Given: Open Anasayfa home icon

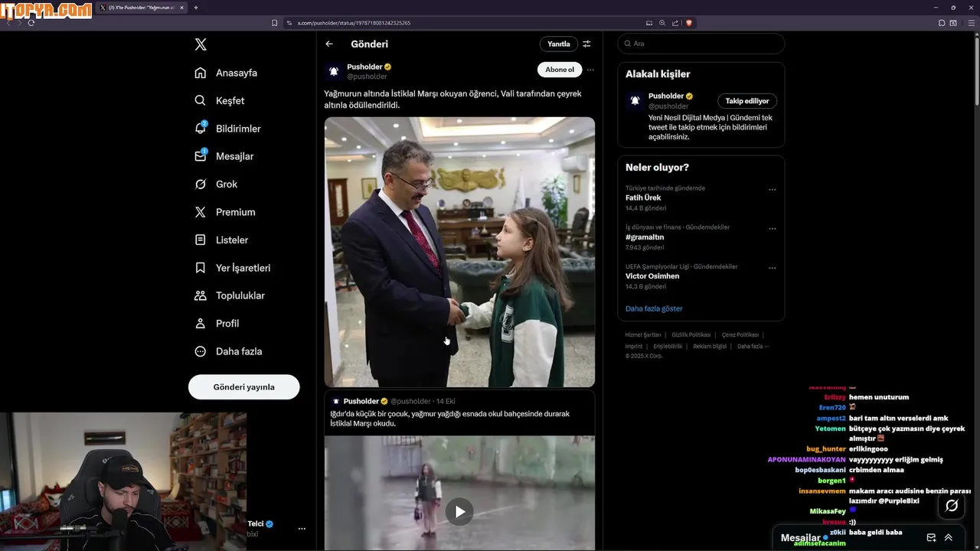Looking at the screenshot, I should coord(201,73).
